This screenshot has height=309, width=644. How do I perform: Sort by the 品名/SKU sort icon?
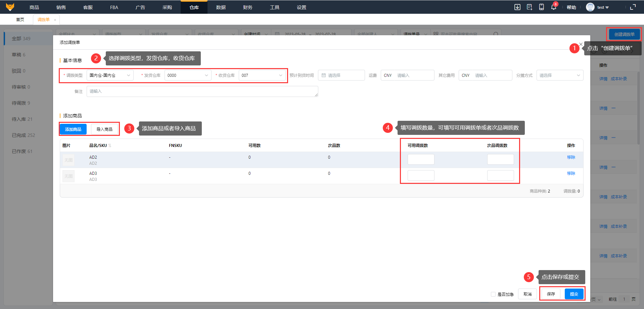110,146
